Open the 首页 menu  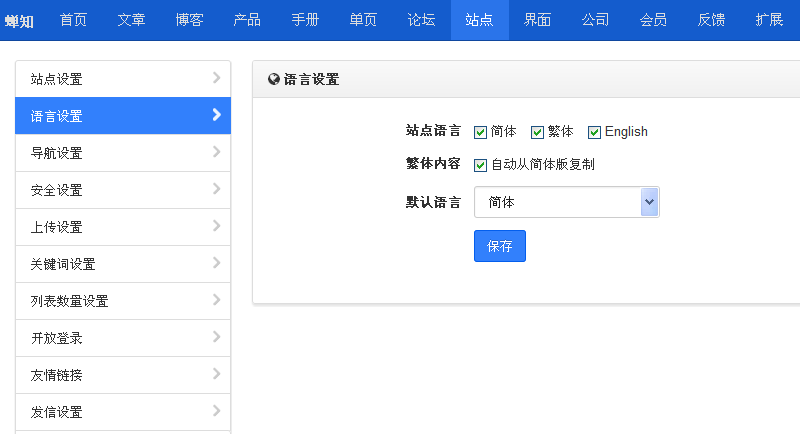[73, 20]
